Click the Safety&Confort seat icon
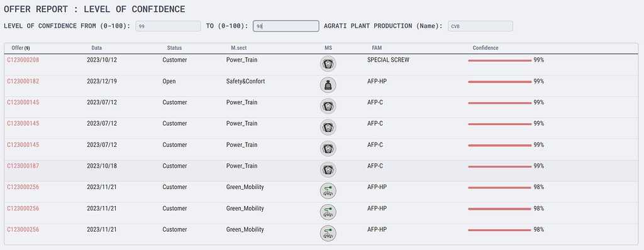The width and height of the screenshot is (644, 250). (328, 85)
